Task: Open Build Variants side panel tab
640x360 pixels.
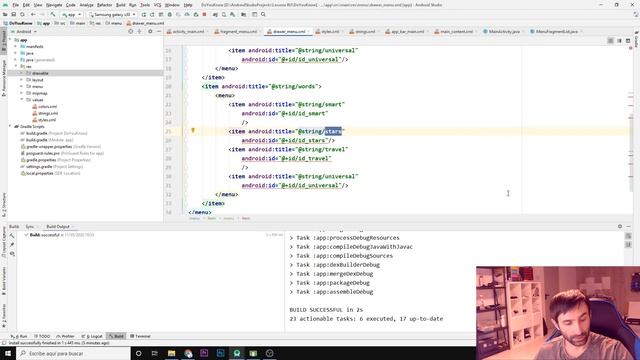Action: point(4,281)
